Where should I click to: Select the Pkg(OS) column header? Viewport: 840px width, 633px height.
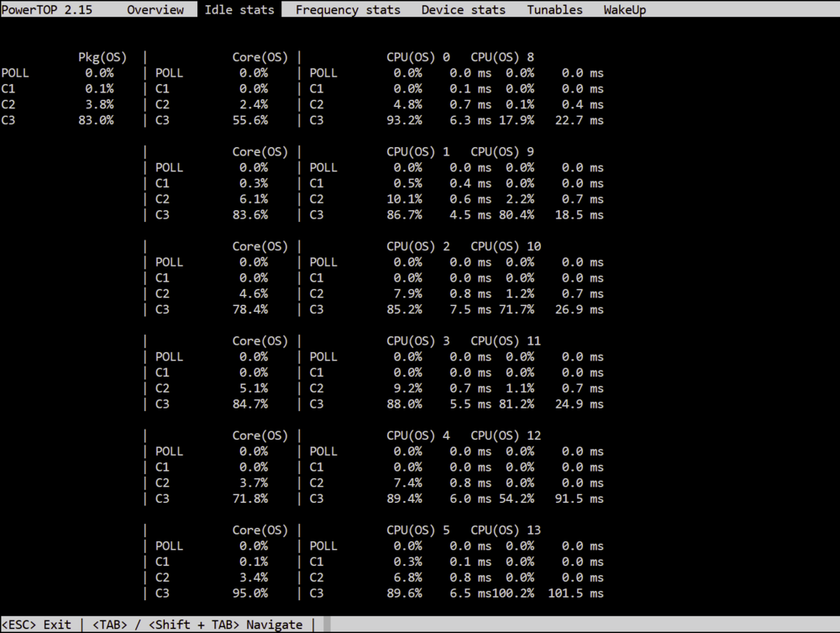tap(102, 57)
